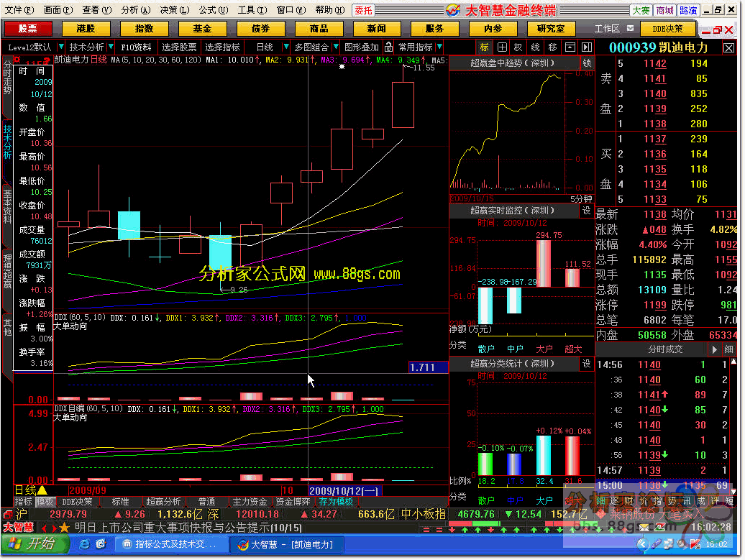Click the Internet Explorer quick launch icon
This screenshot has height=560, width=745.
click(x=85, y=544)
